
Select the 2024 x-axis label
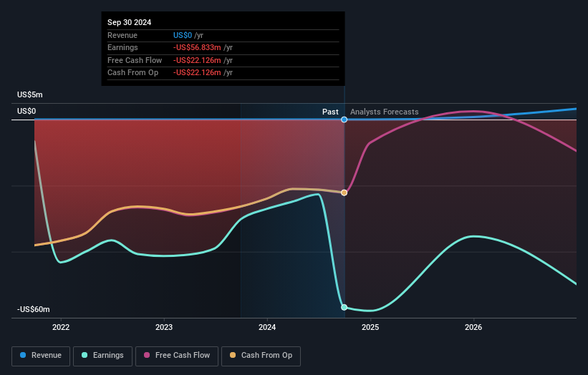pyautogui.click(x=267, y=327)
